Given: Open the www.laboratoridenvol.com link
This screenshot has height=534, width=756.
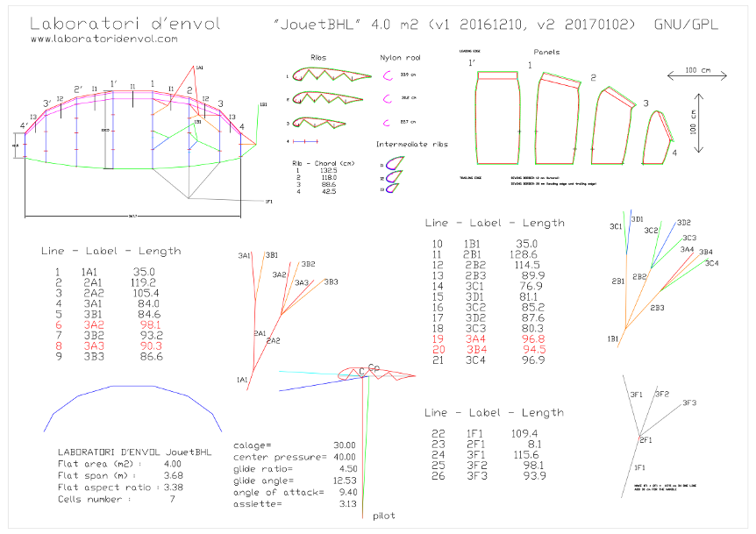Looking at the screenshot, I should tap(104, 39).
